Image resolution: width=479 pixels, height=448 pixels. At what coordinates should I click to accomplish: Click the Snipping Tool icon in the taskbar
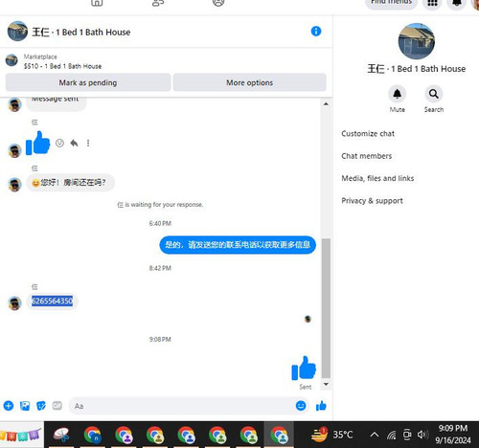[61, 435]
